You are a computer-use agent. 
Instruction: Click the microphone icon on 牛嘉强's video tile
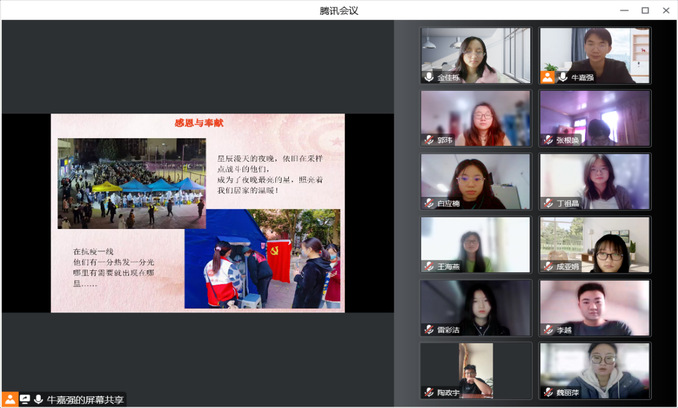click(x=563, y=77)
